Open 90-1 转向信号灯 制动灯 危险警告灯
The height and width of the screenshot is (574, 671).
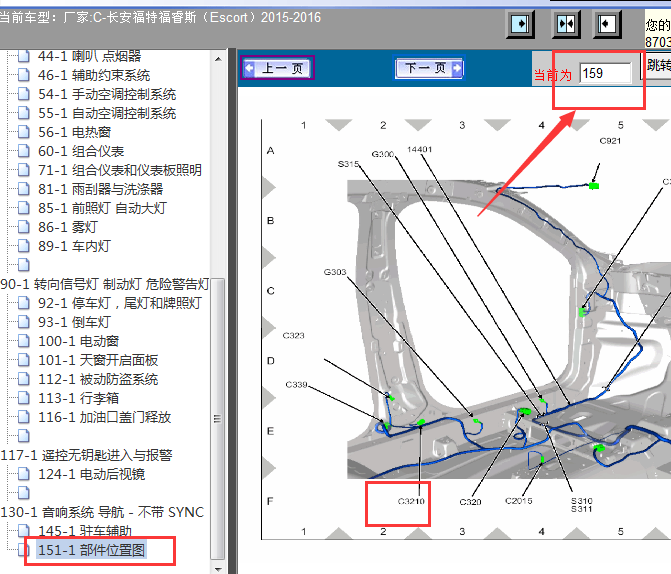tap(105, 284)
